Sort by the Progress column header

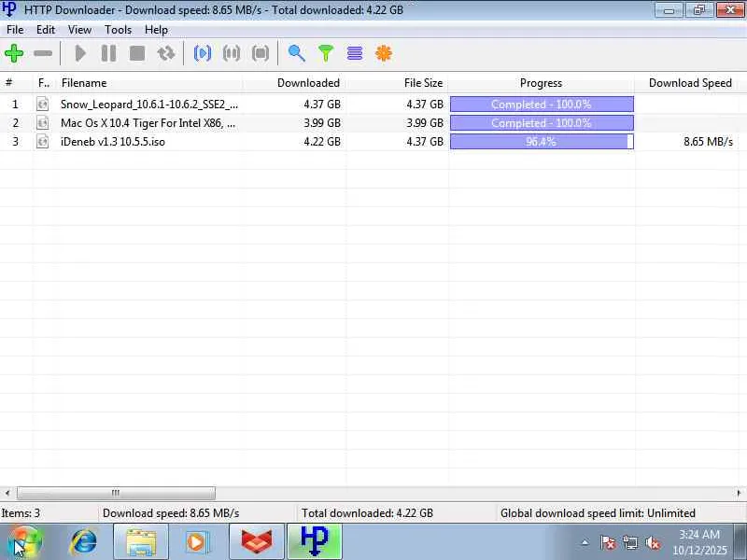(x=542, y=83)
